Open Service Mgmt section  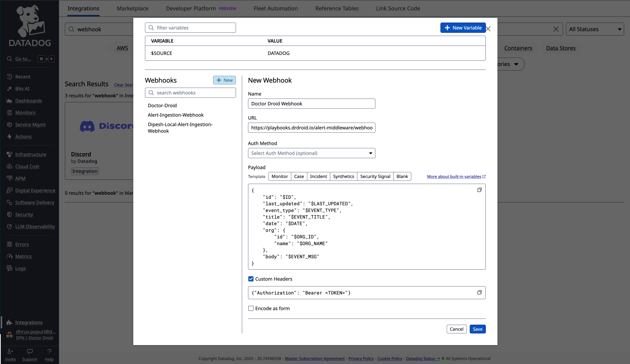click(30, 125)
